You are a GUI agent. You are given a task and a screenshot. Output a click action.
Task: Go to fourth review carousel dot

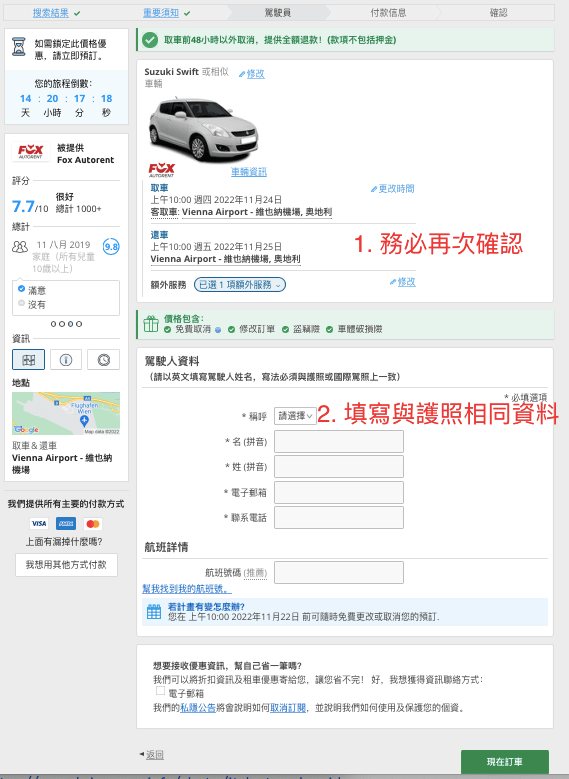tap(79, 324)
